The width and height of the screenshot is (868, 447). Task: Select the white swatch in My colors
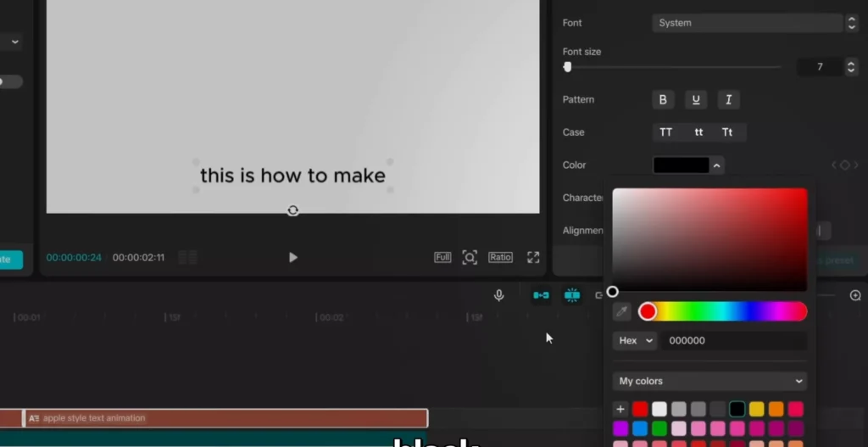pyautogui.click(x=659, y=410)
